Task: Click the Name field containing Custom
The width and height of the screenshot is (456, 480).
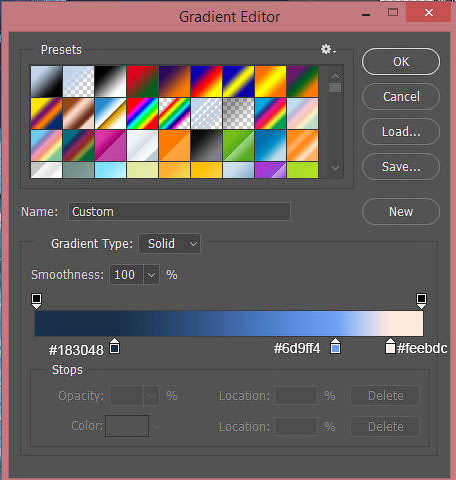Action: [x=179, y=212]
